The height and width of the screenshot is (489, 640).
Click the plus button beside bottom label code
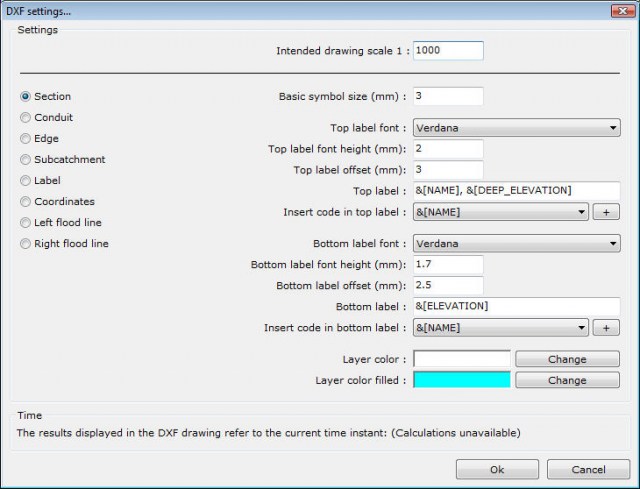tap(606, 328)
